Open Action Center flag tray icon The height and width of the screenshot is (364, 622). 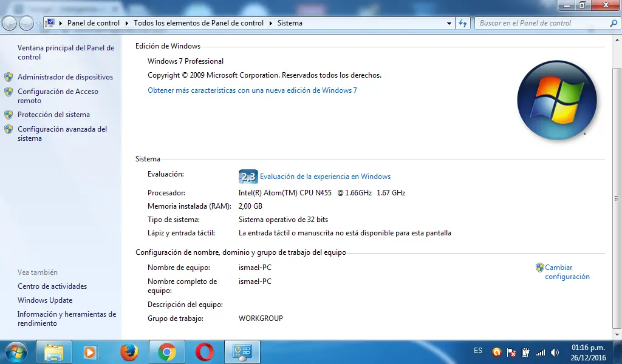tap(511, 352)
